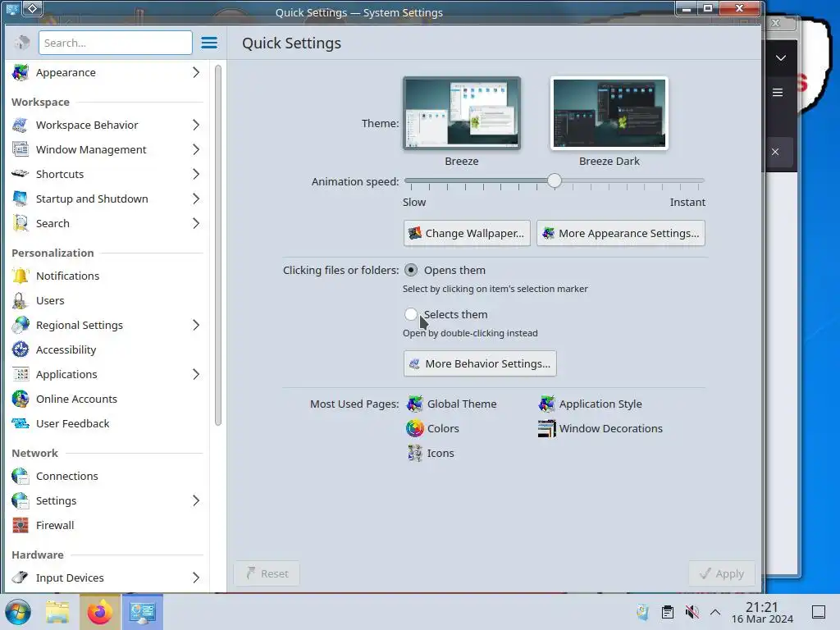The height and width of the screenshot is (630, 840).
Task: Open the clipboard tray icon
Action: (668, 612)
